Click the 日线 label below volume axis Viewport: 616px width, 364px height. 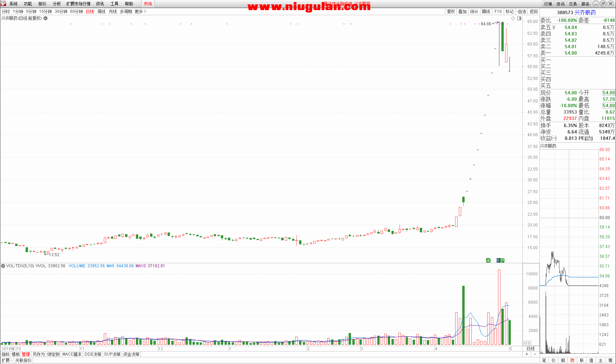(x=531, y=348)
